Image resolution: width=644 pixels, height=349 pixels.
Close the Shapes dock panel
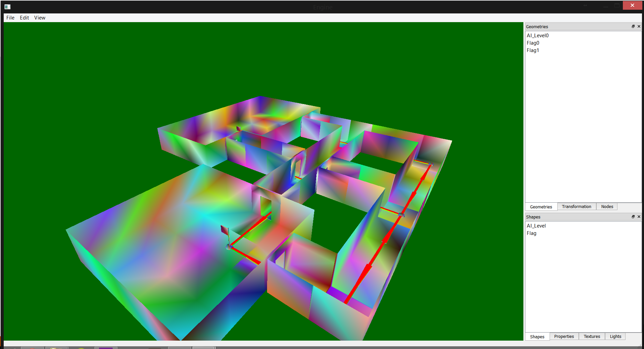point(639,217)
